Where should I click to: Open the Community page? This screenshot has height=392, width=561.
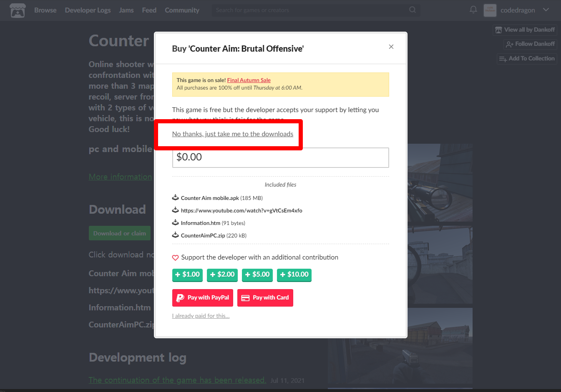coord(182,10)
